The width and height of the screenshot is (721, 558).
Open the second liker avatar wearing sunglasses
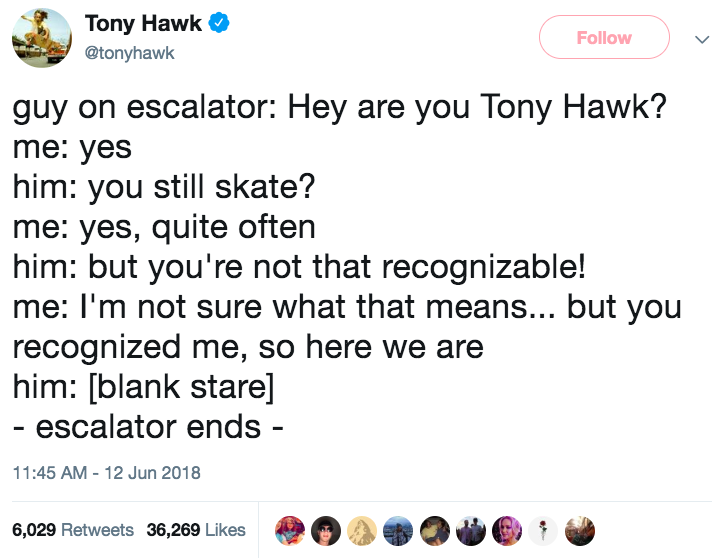tap(326, 531)
